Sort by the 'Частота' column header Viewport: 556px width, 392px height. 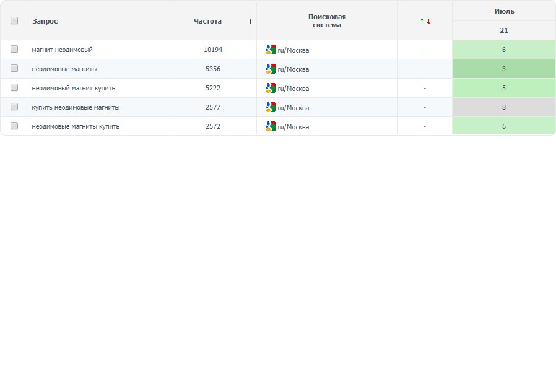pos(207,21)
